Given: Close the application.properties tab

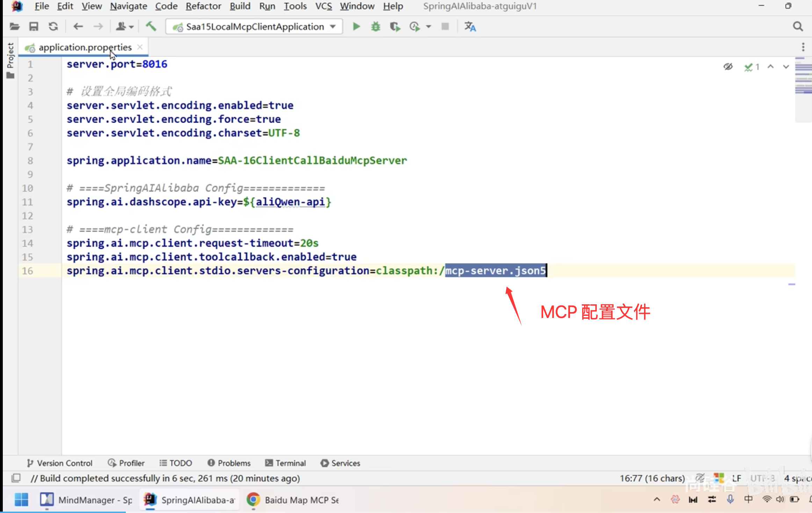Looking at the screenshot, I should click(x=140, y=47).
